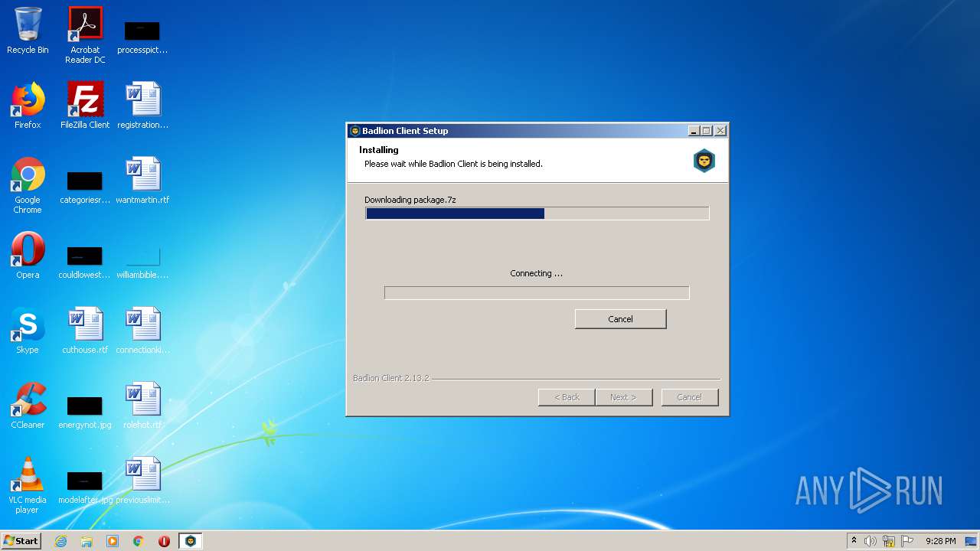This screenshot has width=980, height=551.
Task: Open network status tray icon
Action: point(889,541)
